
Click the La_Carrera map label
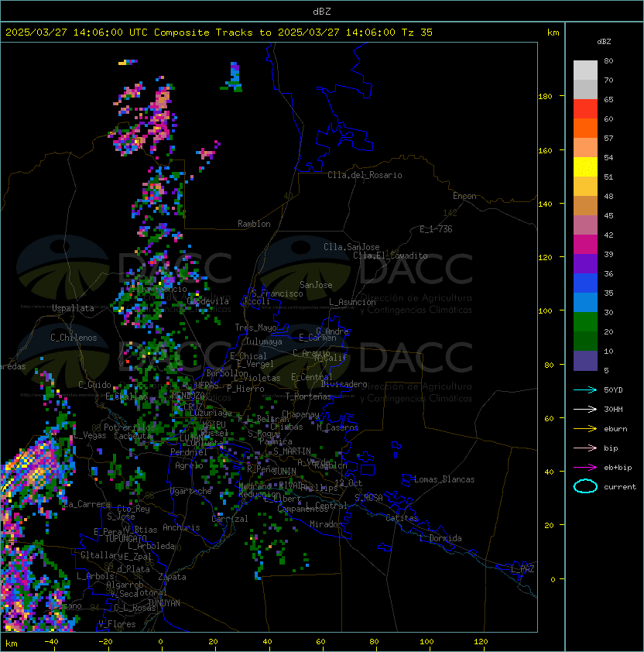click(87, 504)
